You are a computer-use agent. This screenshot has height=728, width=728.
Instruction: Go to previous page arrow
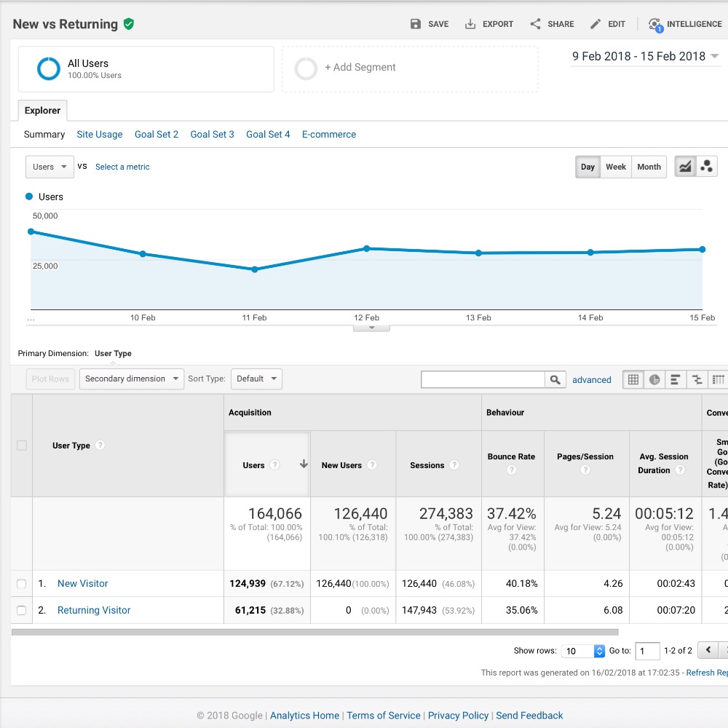[708, 650]
